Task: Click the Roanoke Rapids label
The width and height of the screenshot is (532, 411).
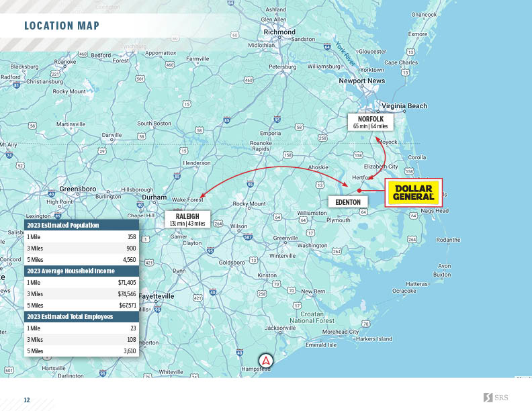Action: click(261, 146)
